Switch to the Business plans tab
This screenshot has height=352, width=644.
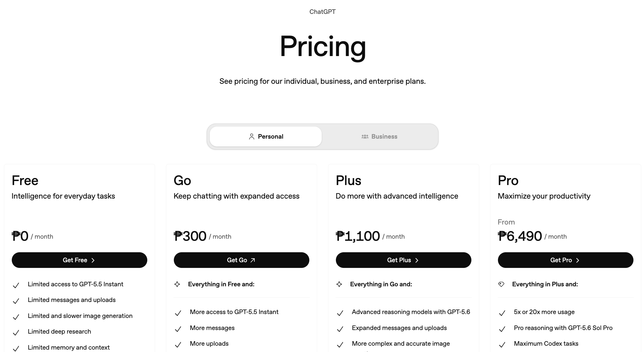[x=379, y=137]
